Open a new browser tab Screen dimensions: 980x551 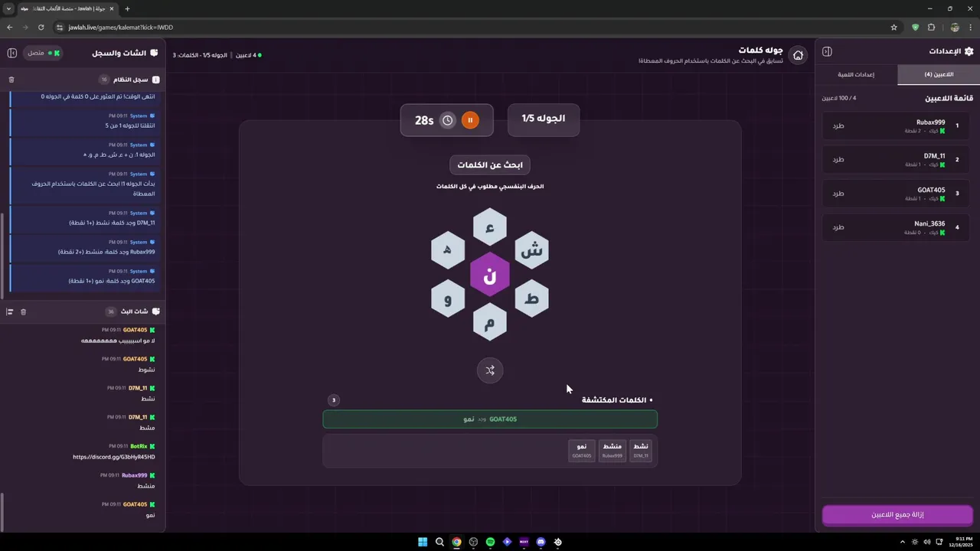pyautogui.click(x=127, y=9)
